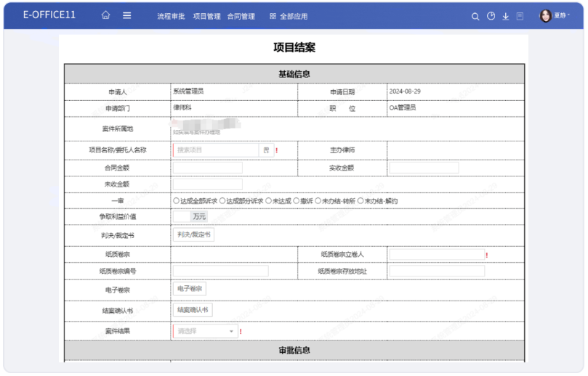Click the 结案确认书 button
588x376 pixels.
[193, 310]
